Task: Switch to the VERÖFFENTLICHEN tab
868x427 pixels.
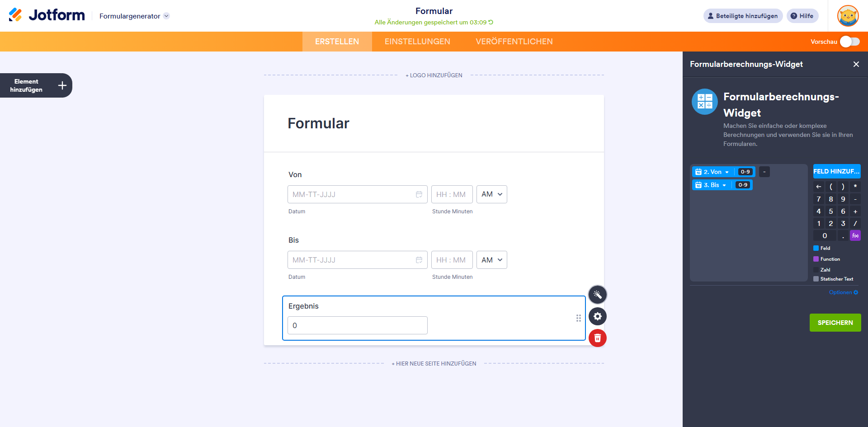Action: point(514,42)
